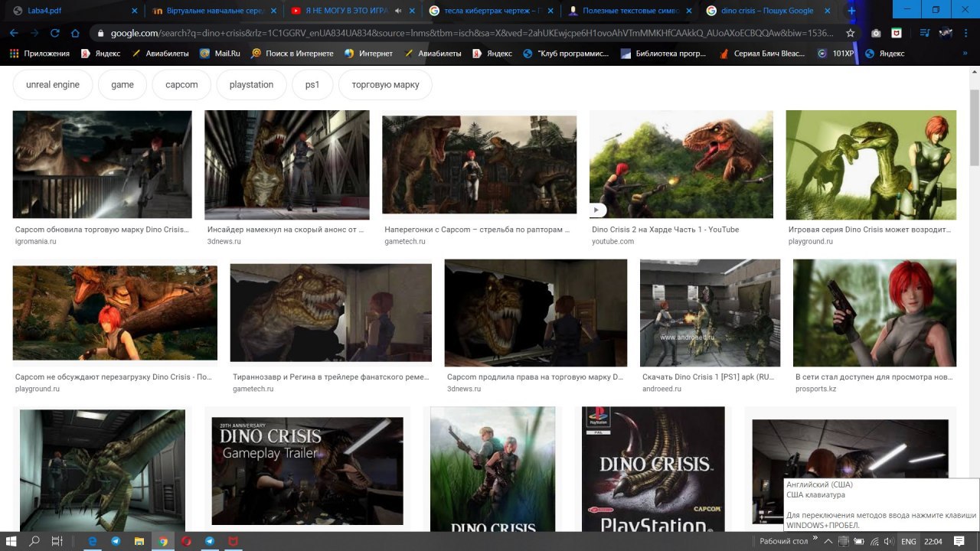The height and width of the screenshot is (551, 980).
Task: Switch the ENG input language indicator
Action: (908, 541)
